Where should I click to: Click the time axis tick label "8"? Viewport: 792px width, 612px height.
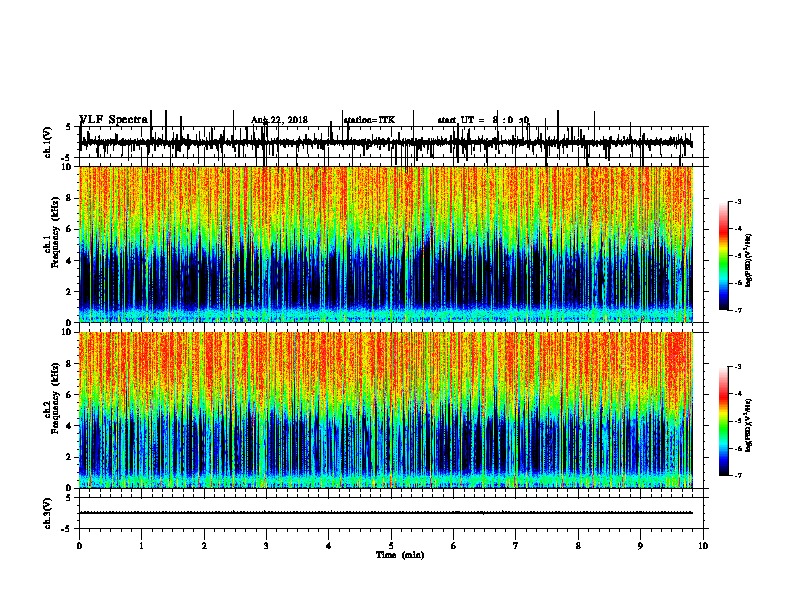578,546
